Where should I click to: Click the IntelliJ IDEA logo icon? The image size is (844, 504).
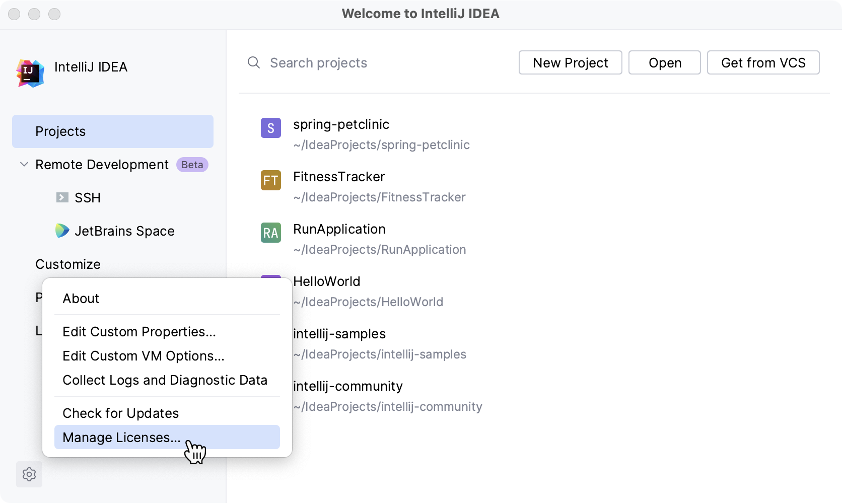tap(30, 73)
